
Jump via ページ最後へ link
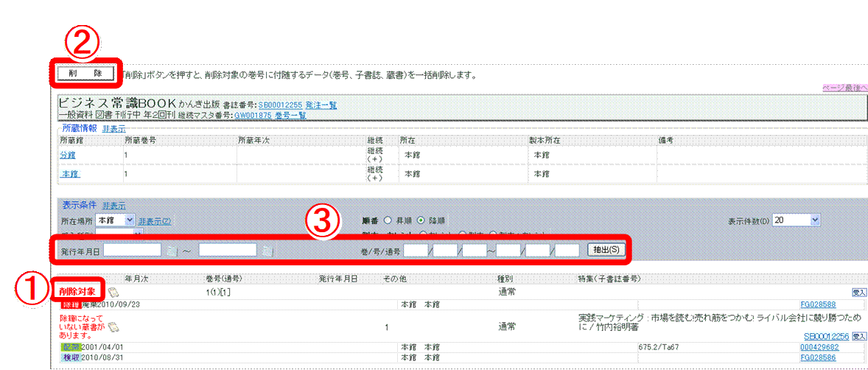pos(844,88)
